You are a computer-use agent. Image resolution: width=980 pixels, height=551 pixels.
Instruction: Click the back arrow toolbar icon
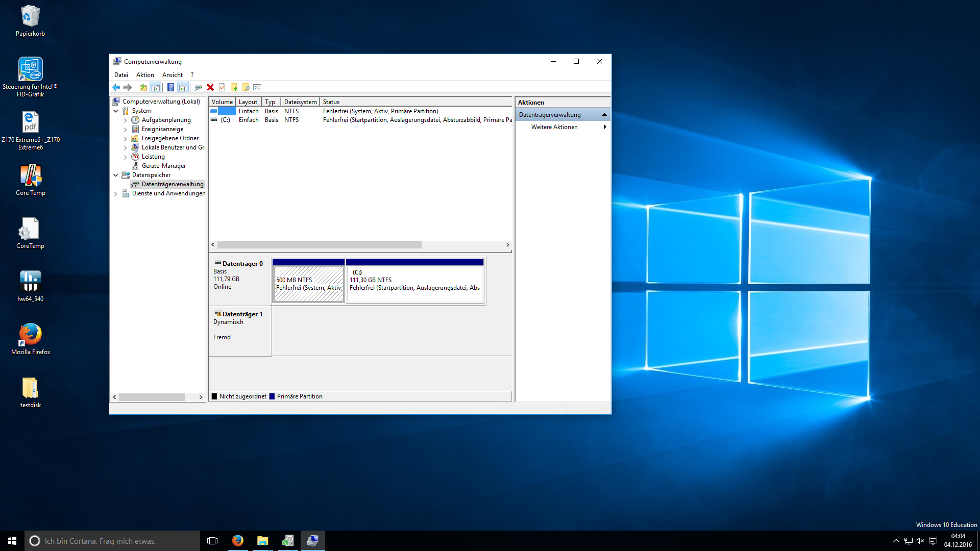(116, 88)
